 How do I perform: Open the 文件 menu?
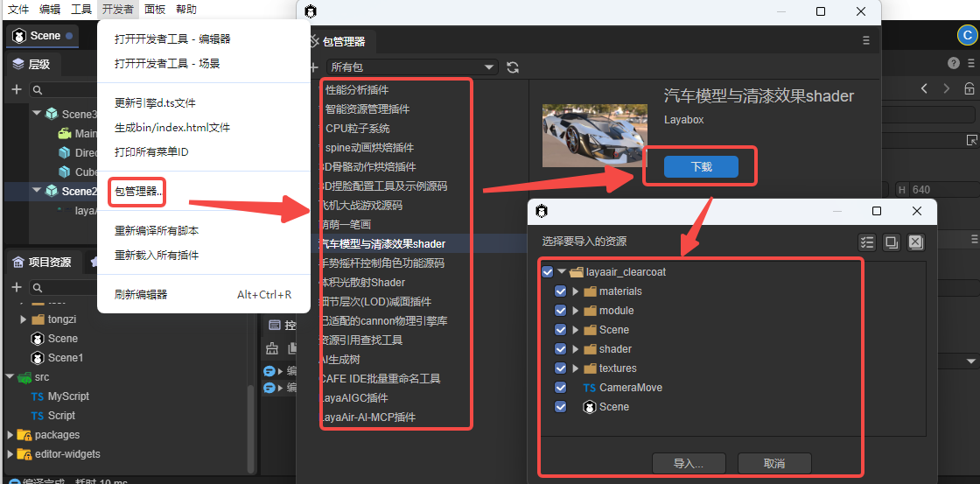click(x=18, y=10)
